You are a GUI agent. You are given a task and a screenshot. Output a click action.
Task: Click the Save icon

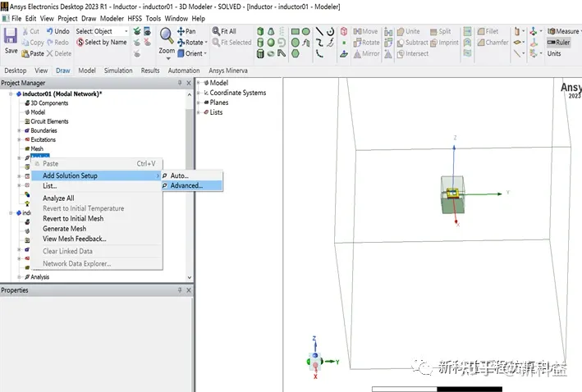pyautogui.click(x=11, y=36)
